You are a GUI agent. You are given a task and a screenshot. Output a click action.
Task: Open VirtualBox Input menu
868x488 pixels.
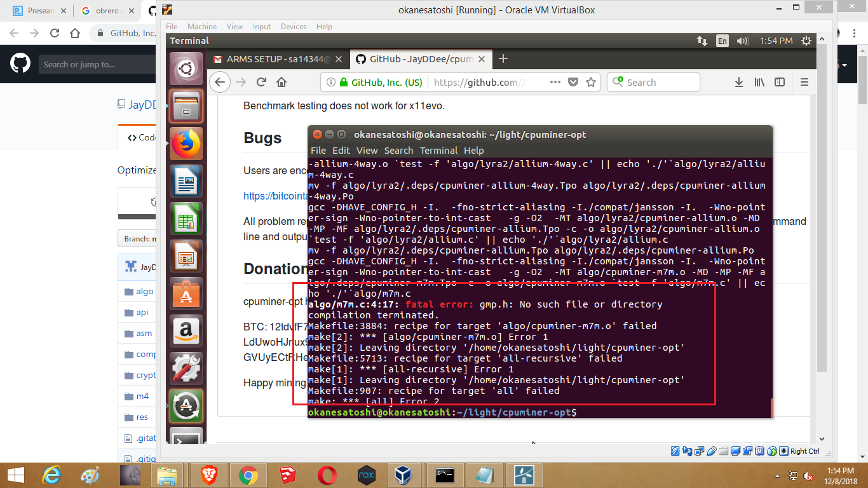pyautogui.click(x=262, y=27)
